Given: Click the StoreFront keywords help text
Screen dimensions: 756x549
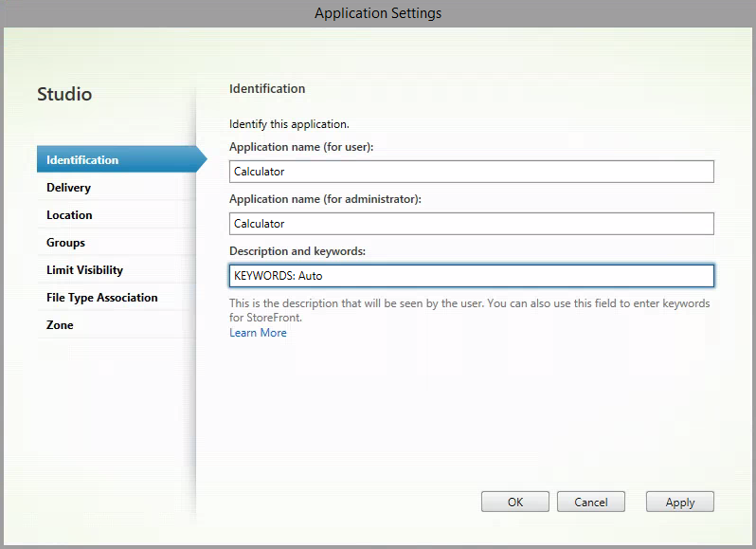Looking at the screenshot, I should click(x=469, y=310).
